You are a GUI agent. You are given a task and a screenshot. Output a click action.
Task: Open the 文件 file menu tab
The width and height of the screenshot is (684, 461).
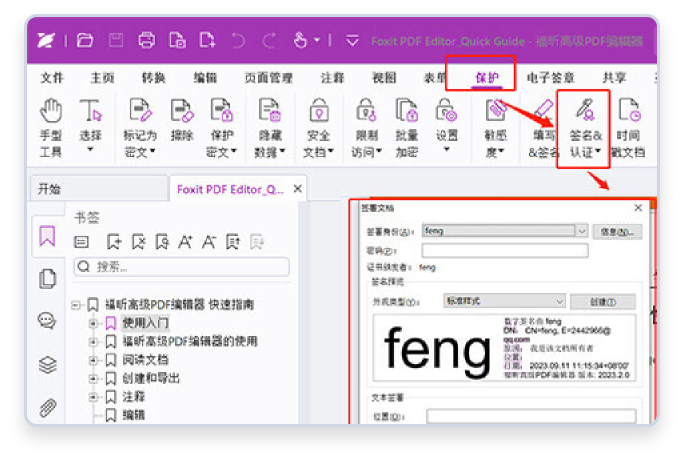coord(52,78)
